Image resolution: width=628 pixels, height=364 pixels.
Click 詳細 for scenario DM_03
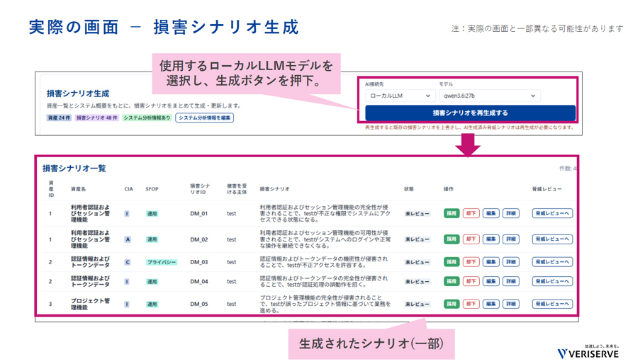pos(511,262)
